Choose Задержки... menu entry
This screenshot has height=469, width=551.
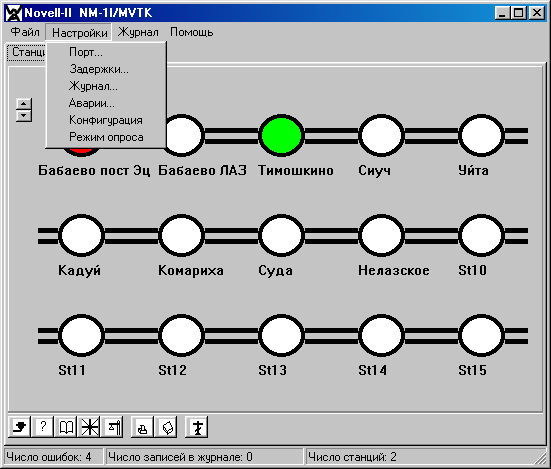coord(106,69)
